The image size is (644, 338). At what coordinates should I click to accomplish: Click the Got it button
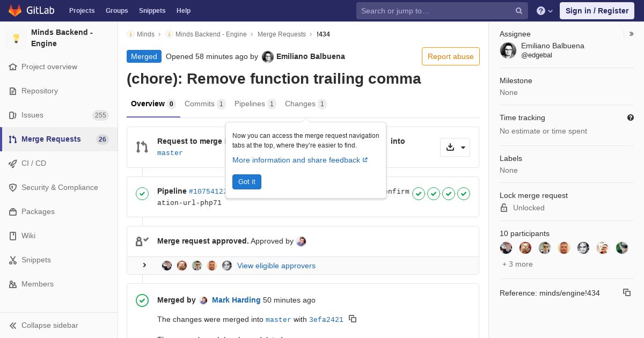pos(247,182)
